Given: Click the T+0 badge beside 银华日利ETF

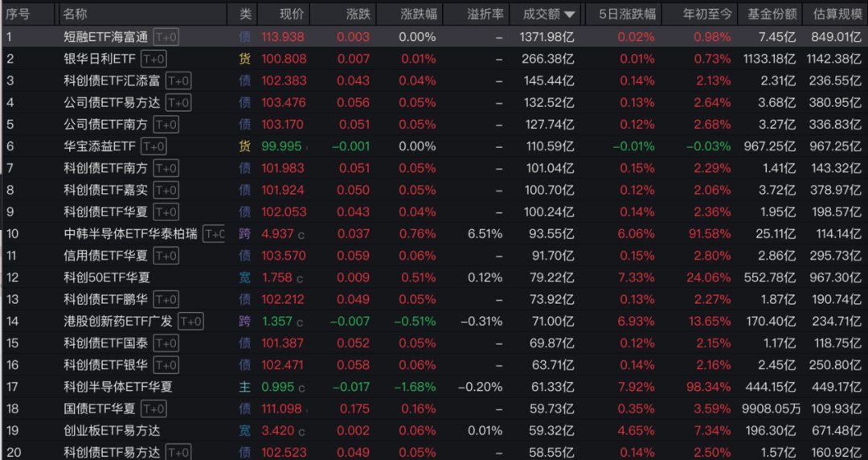Looking at the screenshot, I should (154, 59).
